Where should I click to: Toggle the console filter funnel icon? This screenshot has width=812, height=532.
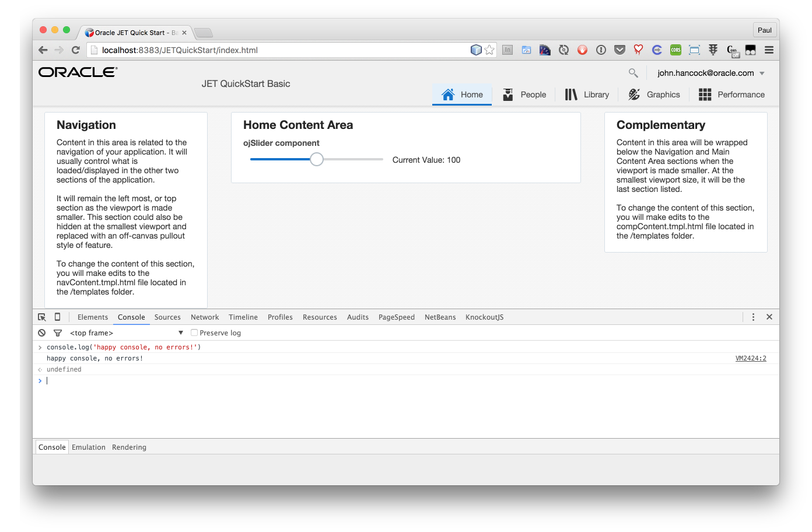point(58,333)
